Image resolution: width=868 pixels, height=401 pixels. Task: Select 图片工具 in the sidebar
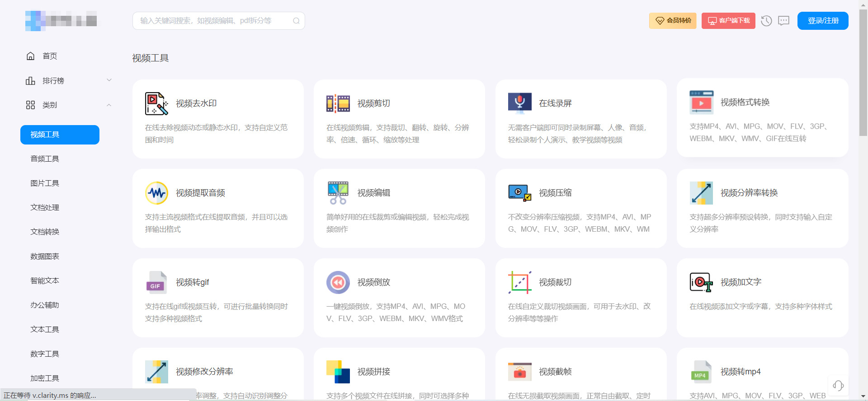click(x=45, y=183)
